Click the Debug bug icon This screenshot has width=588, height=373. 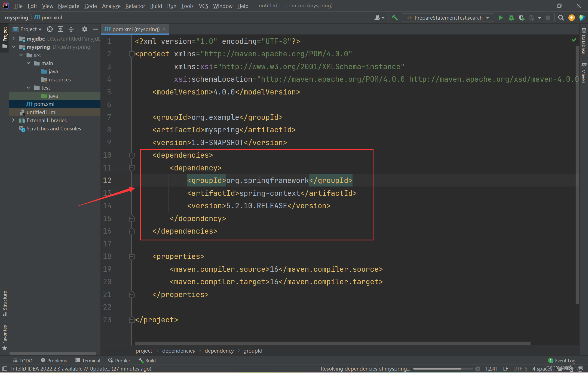511,18
